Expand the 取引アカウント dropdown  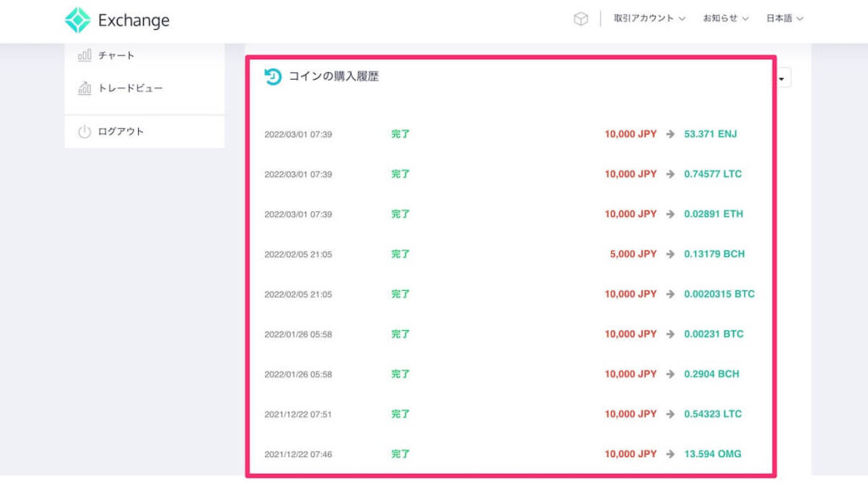tap(649, 19)
